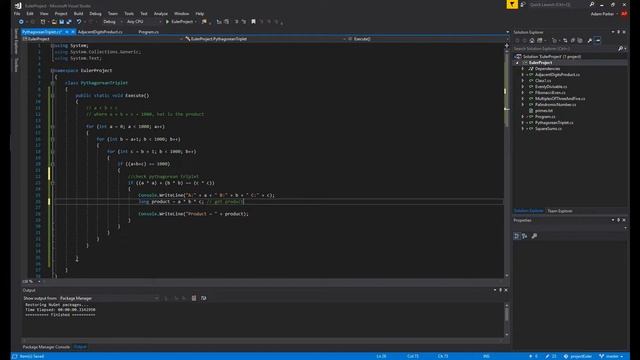Toggle Word Wrap in the Output panel

[204, 298]
